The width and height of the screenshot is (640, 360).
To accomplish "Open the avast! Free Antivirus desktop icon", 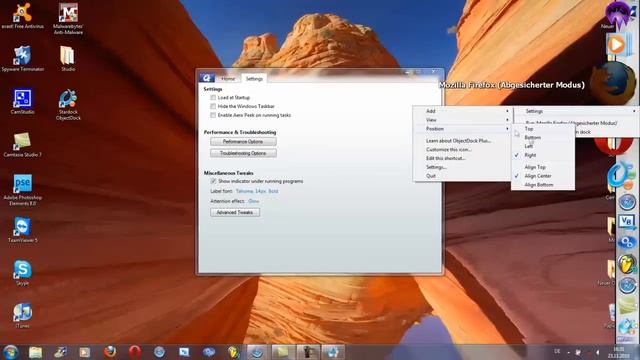I will pyautogui.click(x=22, y=16).
